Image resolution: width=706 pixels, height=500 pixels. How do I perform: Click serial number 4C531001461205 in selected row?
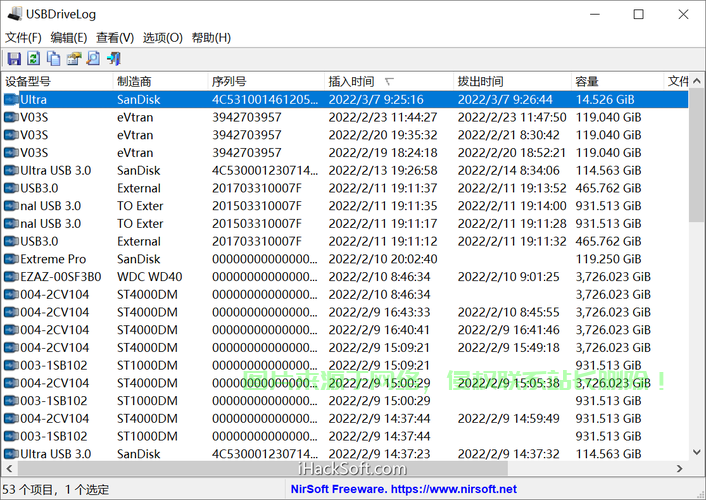point(265,100)
